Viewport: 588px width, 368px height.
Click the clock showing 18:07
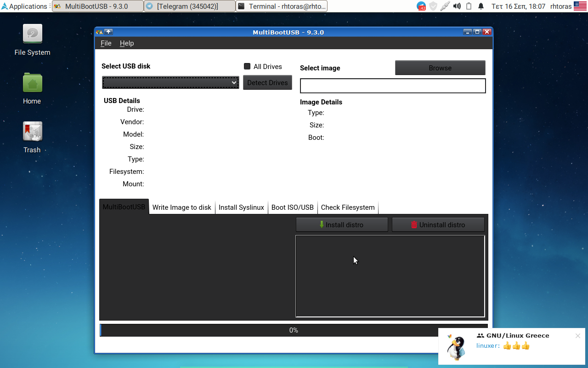click(518, 6)
